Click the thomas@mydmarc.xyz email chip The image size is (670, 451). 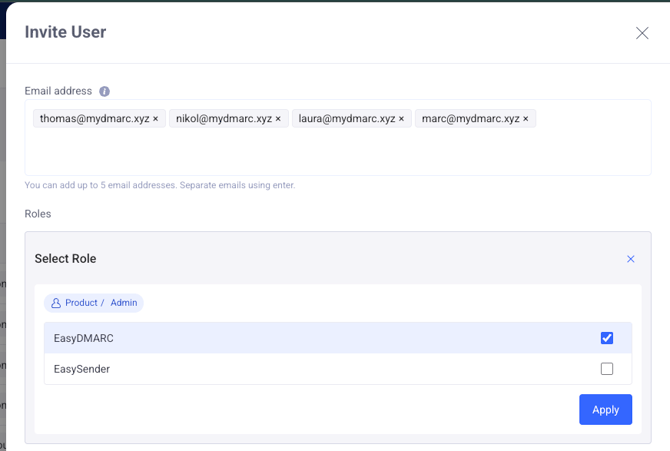click(94, 119)
